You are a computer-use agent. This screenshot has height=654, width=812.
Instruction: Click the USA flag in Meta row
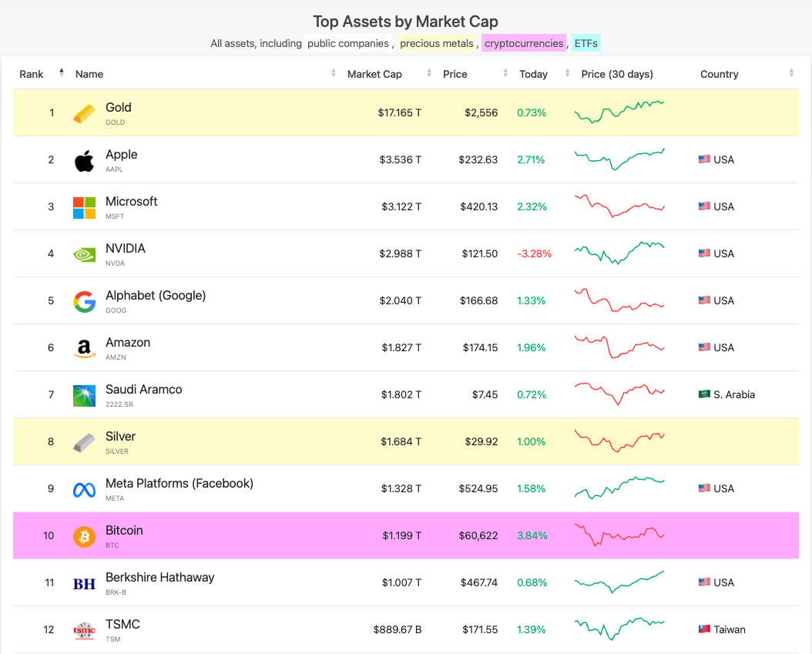704,488
